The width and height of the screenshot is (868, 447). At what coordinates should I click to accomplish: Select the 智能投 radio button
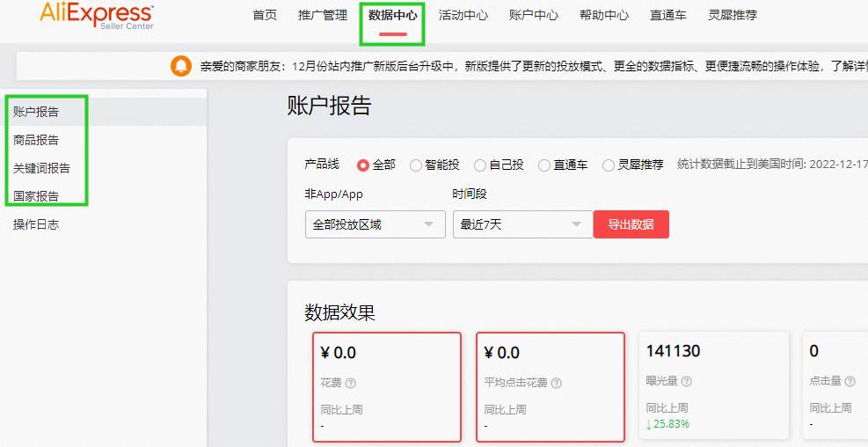tap(416, 165)
